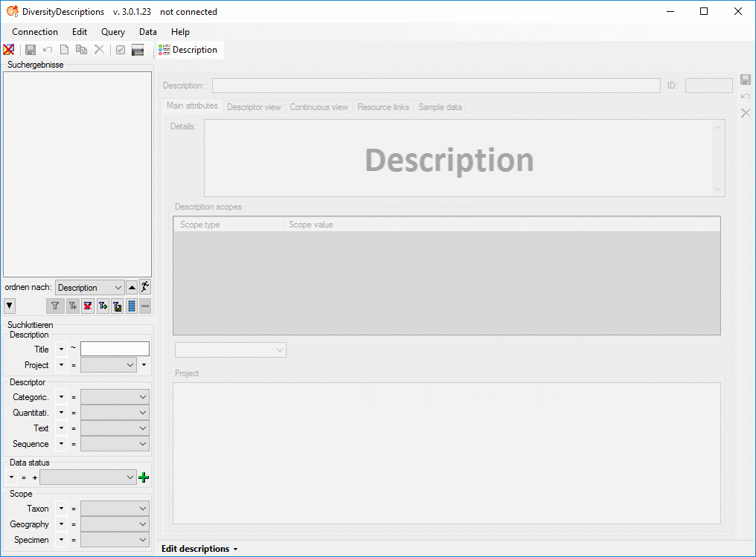
Task: Open the Project operator arrow menu
Action: click(61, 365)
